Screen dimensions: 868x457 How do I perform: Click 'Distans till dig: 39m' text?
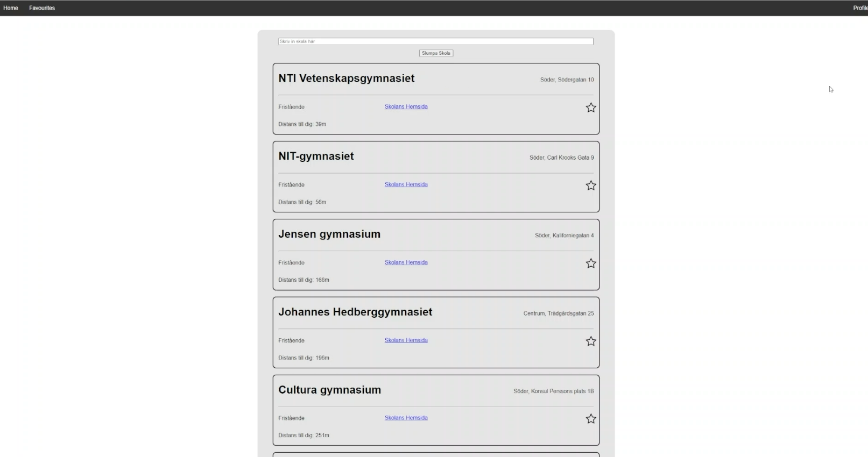tap(302, 124)
